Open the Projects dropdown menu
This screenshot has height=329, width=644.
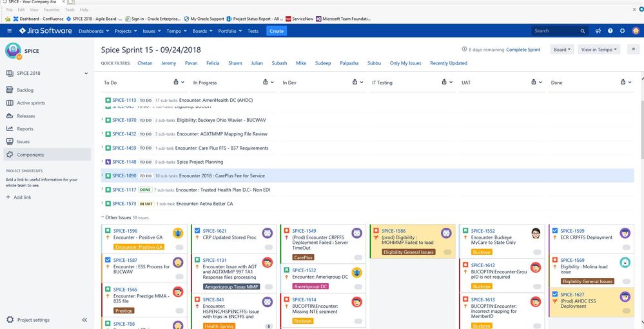[126, 31]
